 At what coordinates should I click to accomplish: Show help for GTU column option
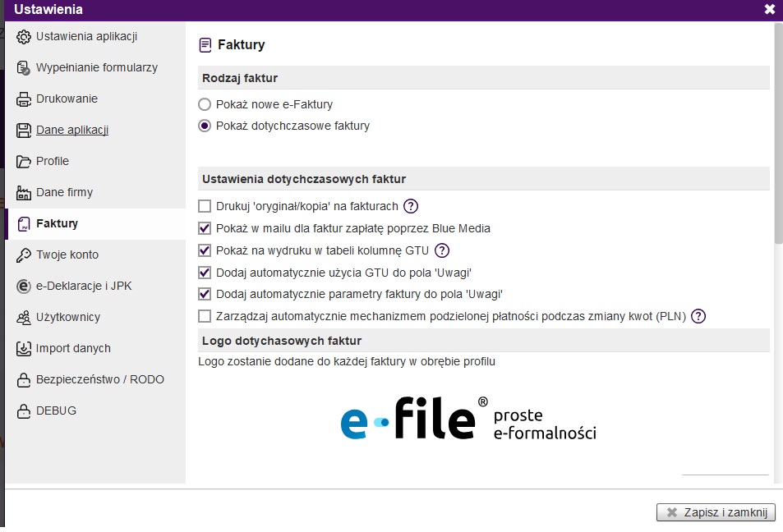tap(442, 250)
